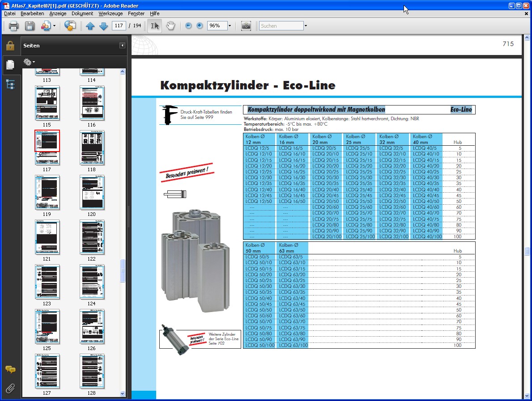
Task: Select page thumbnail 122
Action: click(x=92, y=237)
